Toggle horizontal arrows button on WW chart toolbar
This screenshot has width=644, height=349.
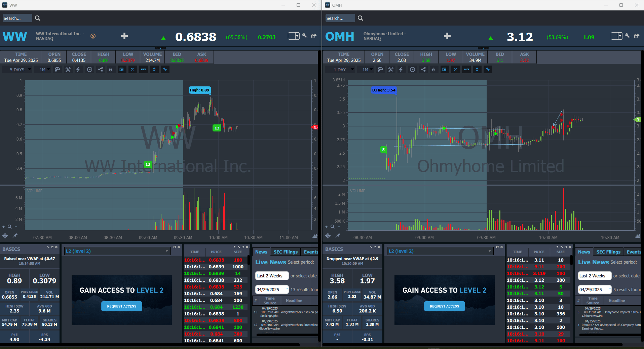tap(165, 70)
